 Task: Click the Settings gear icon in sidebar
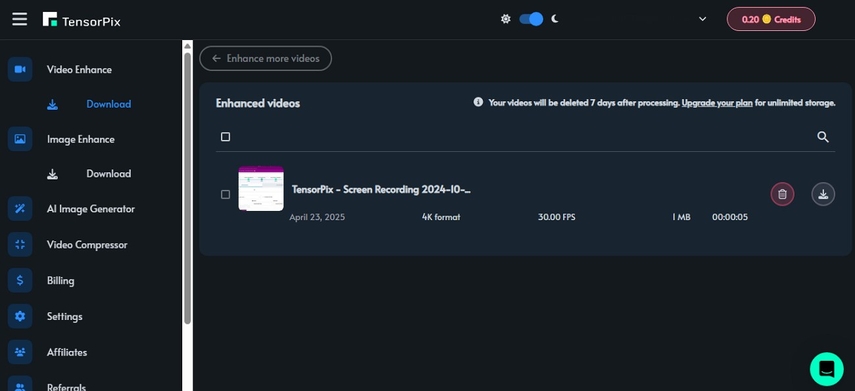point(20,316)
